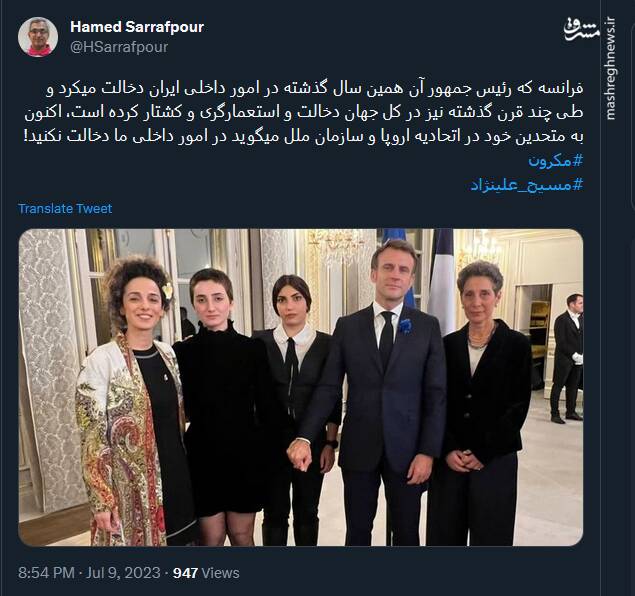Open the attached group photo
Viewport: 635px width, 596px height.
pos(301,387)
